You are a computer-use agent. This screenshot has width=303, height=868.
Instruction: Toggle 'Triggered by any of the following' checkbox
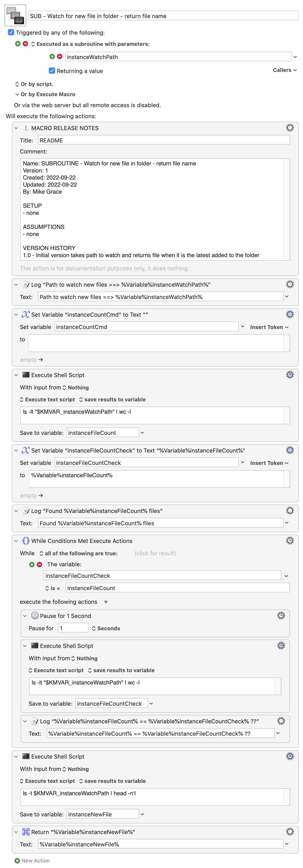pyautogui.click(x=11, y=32)
